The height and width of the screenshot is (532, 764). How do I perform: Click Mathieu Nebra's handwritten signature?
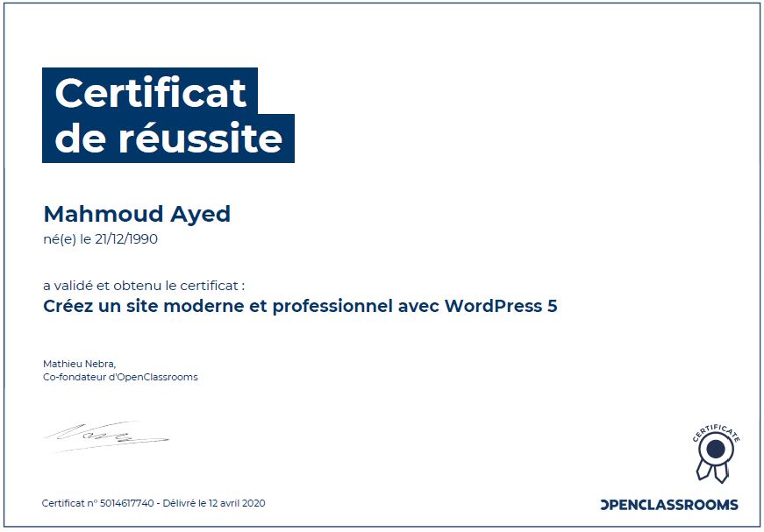[107, 436]
